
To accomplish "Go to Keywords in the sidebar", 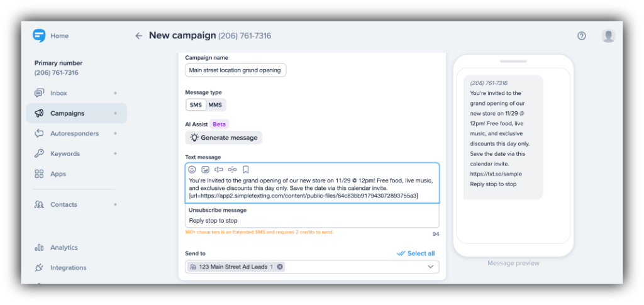I will (65, 153).
